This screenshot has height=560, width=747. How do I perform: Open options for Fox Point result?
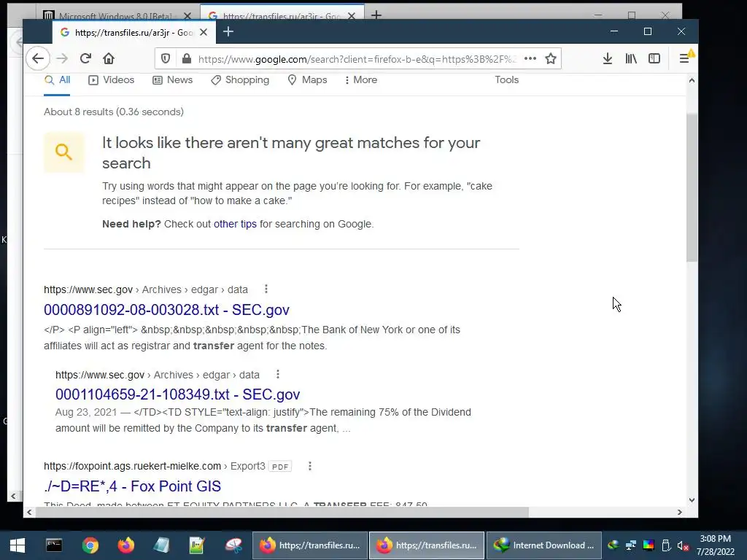coord(309,466)
